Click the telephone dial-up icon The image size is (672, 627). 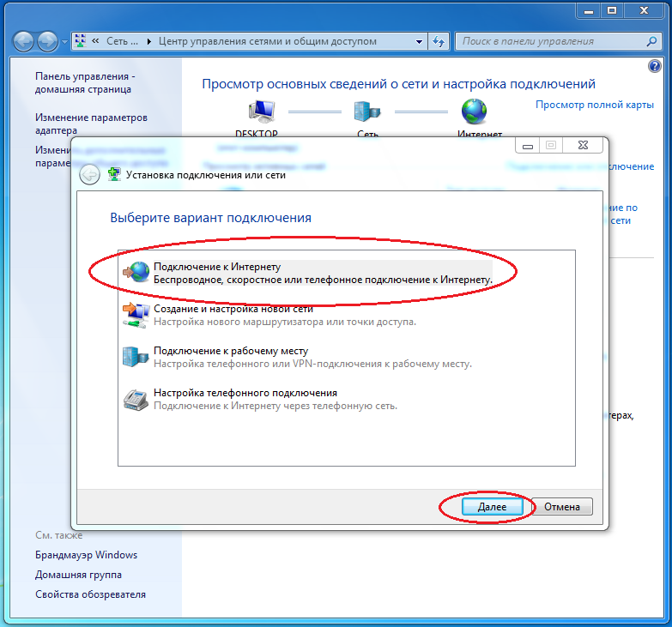tap(136, 401)
